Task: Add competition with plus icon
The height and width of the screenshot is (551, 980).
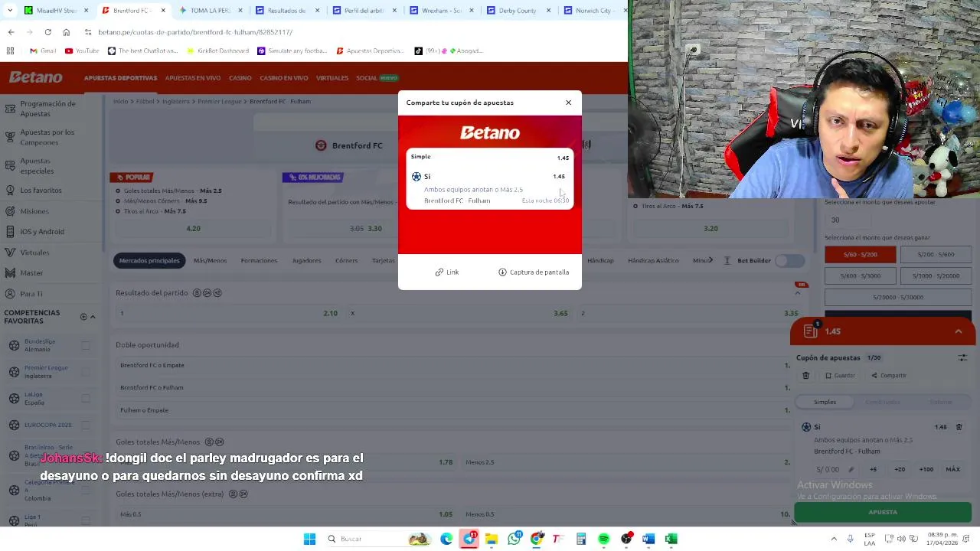Action: [83, 317]
